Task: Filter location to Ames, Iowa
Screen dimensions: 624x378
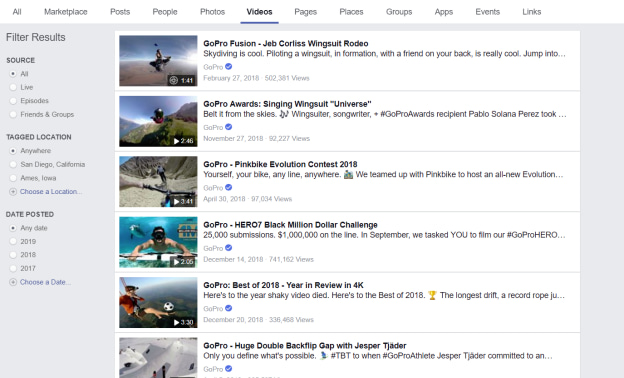Action: [13, 178]
